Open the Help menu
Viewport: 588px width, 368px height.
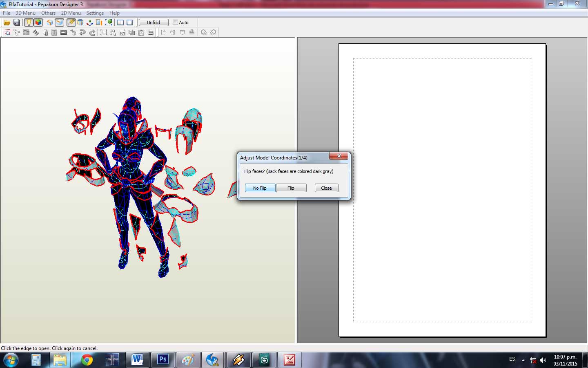[114, 13]
